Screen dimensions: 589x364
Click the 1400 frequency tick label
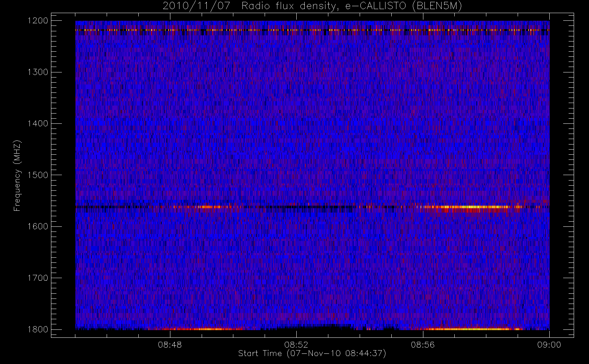pyautogui.click(x=38, y=124)
